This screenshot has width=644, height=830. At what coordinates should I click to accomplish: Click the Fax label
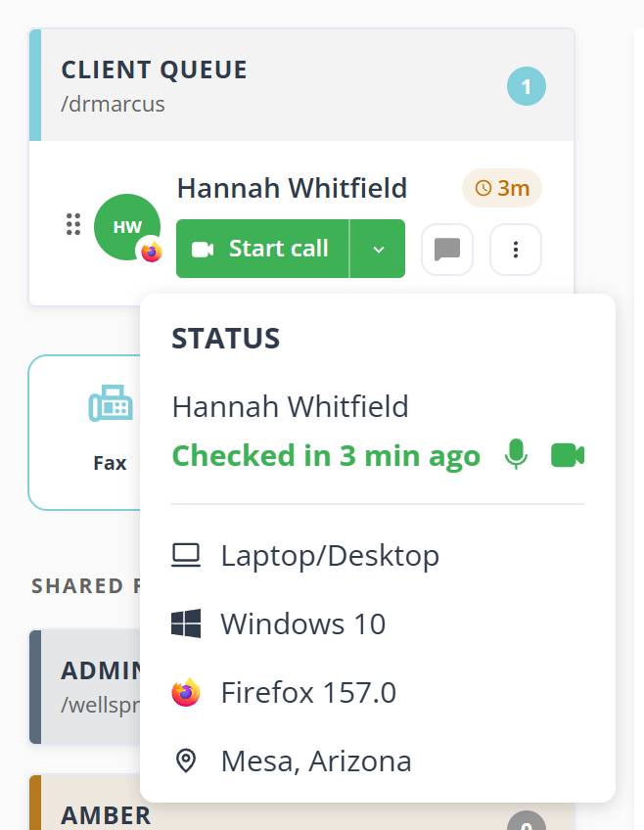point(110,463)
